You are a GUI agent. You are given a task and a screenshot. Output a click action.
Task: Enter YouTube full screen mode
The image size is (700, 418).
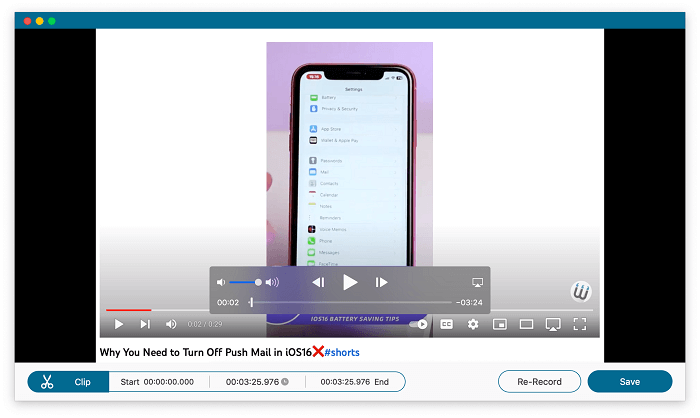[x=579, y=324]
